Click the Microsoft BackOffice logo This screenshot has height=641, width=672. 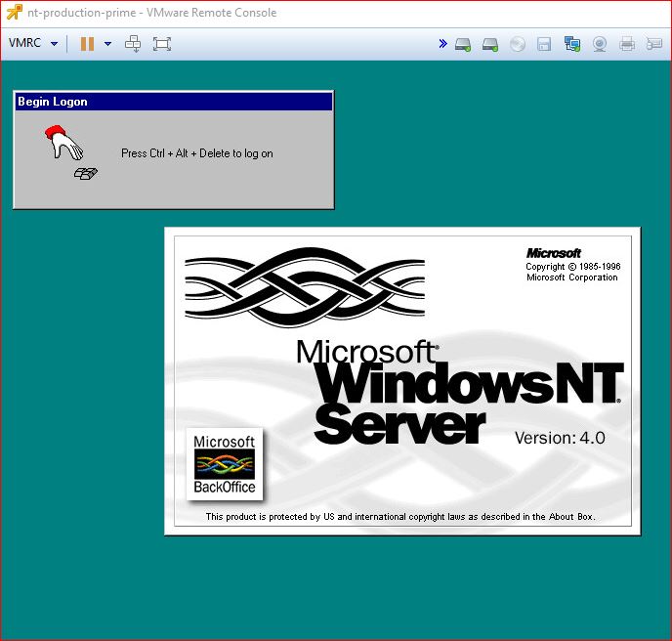click(224, 464)
